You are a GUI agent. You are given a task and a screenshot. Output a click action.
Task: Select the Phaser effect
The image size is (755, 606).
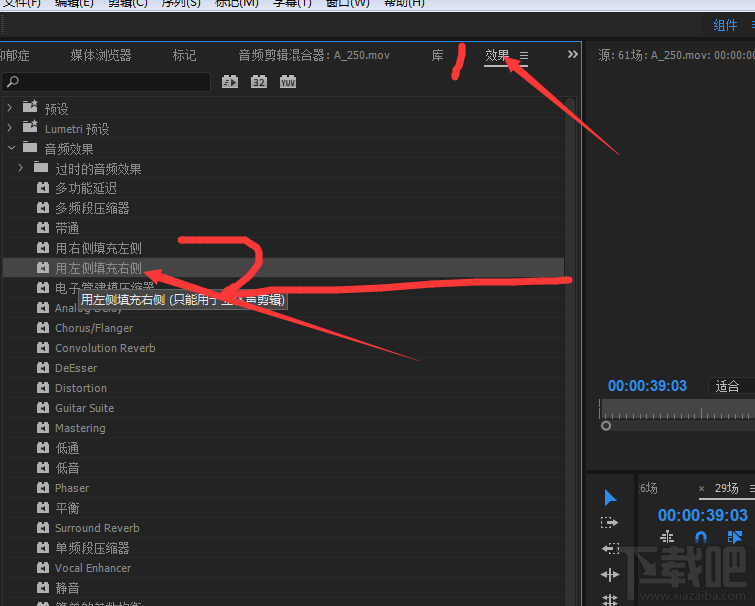tap(72, 488)
